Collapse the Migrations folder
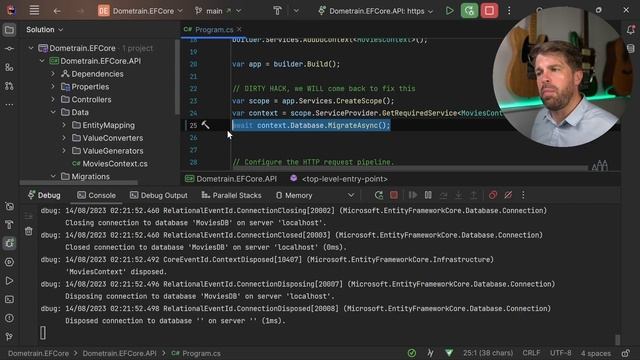Viewport: 640px width, 360px height. (x=53, y=176)
